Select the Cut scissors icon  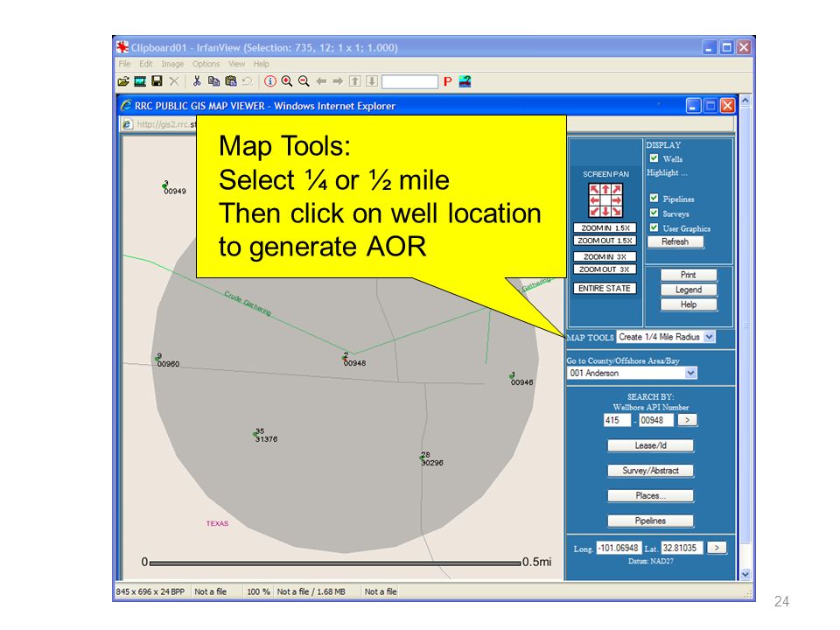pyautogui.click(x=197, y=80)
